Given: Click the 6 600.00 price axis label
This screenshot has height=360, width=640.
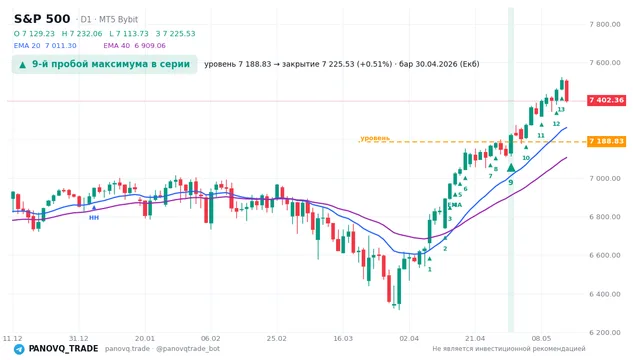Looking at the screenshot, I should point(604,256).
